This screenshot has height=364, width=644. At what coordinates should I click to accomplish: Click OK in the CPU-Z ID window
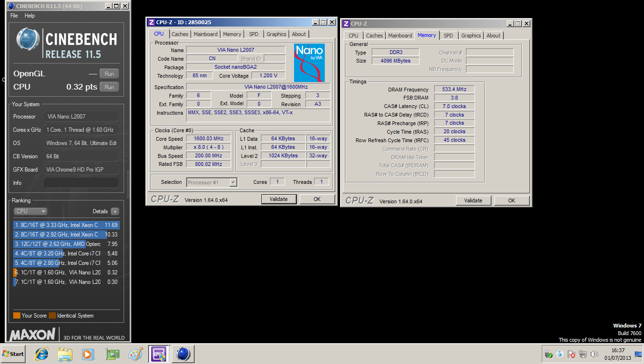click(x=317, y=199)
